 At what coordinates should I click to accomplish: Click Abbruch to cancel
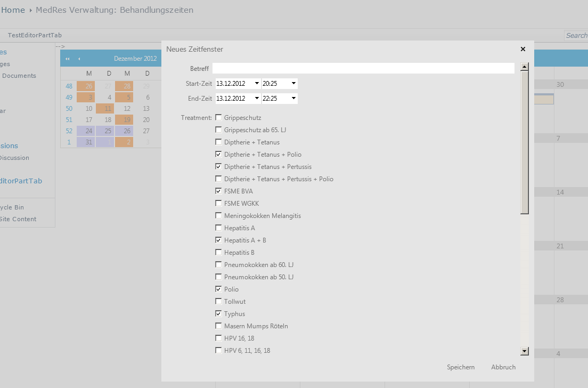point(503,367)
